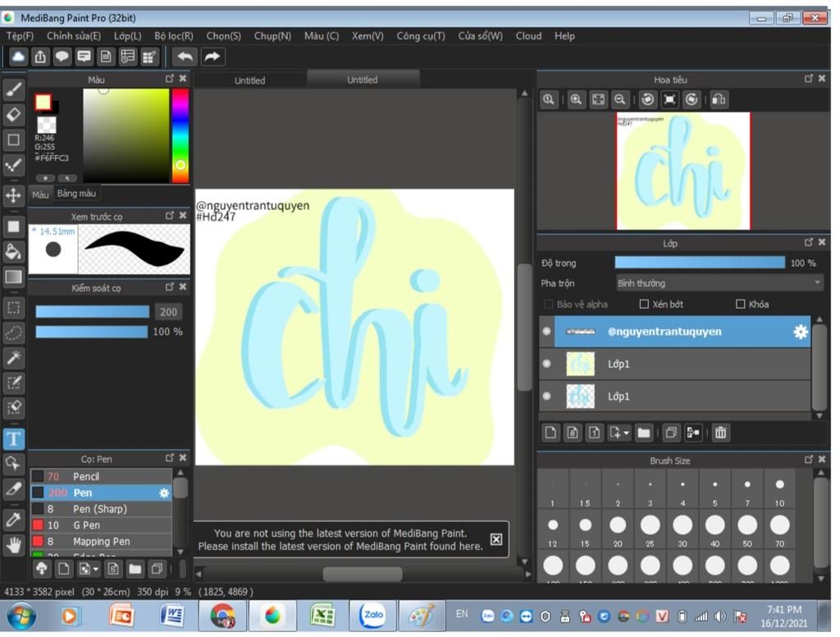This screenshot has height=637, width=840.
Task: Open the Lớp(L) menu
Action: (127, 36)
